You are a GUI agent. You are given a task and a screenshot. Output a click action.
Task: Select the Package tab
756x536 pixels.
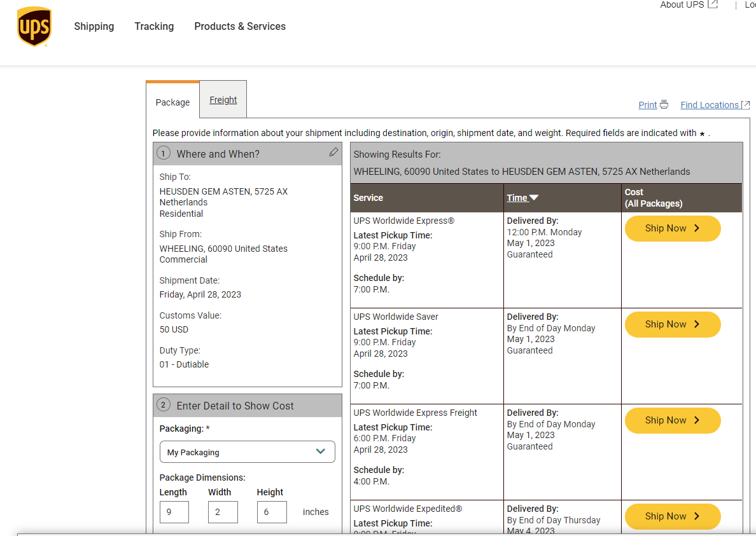(172, 102)
